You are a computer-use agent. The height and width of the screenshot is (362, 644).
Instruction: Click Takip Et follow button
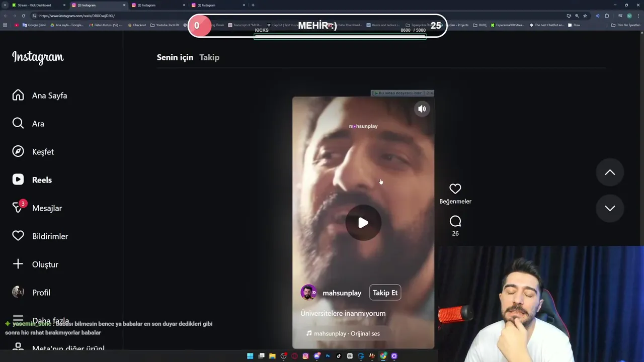(385, 293)
